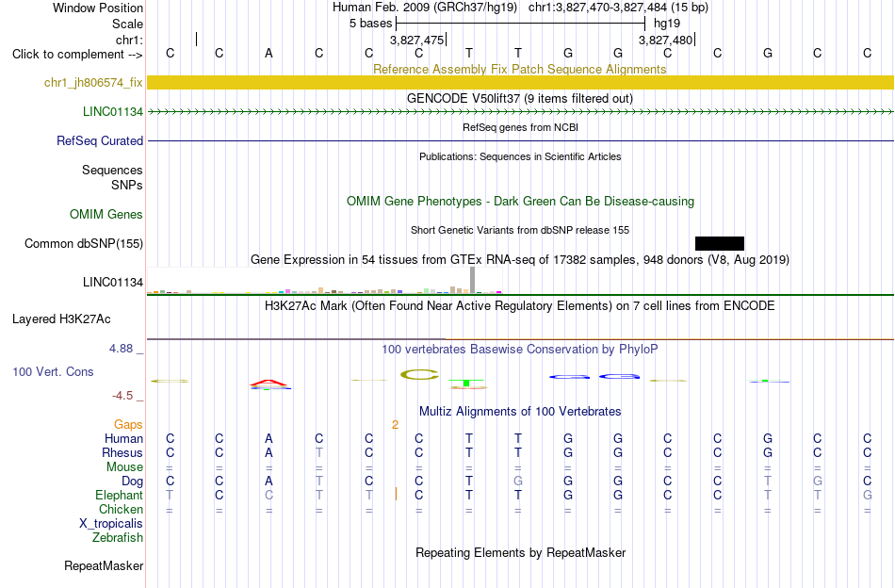
Task: Click the 100 Vert. Cons track label
Action: (x=53, y=371)
